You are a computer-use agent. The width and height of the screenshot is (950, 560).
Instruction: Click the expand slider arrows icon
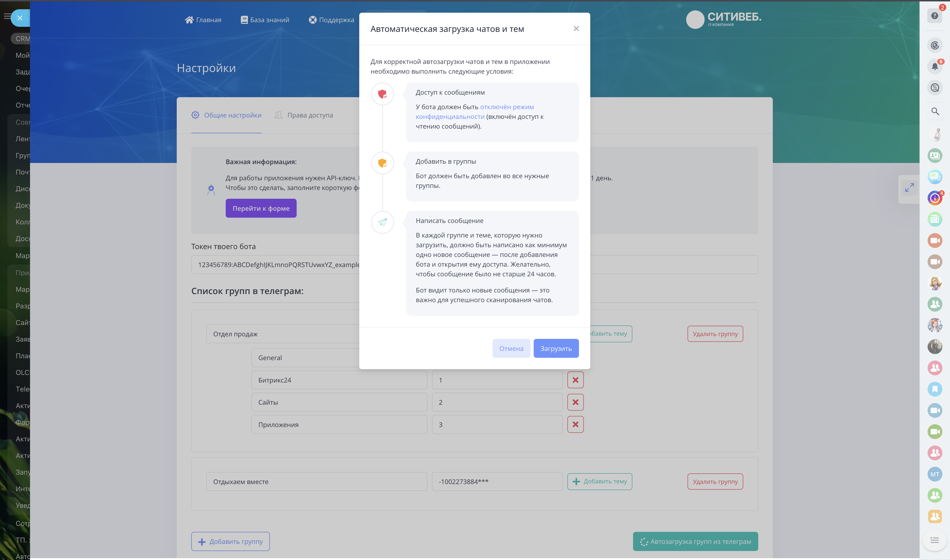[909, 187]
